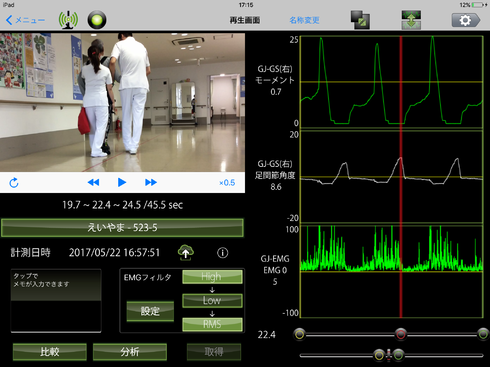Screen dimensions: 490x367
Task: Tap the walking video frame
Action: point(122,102)
